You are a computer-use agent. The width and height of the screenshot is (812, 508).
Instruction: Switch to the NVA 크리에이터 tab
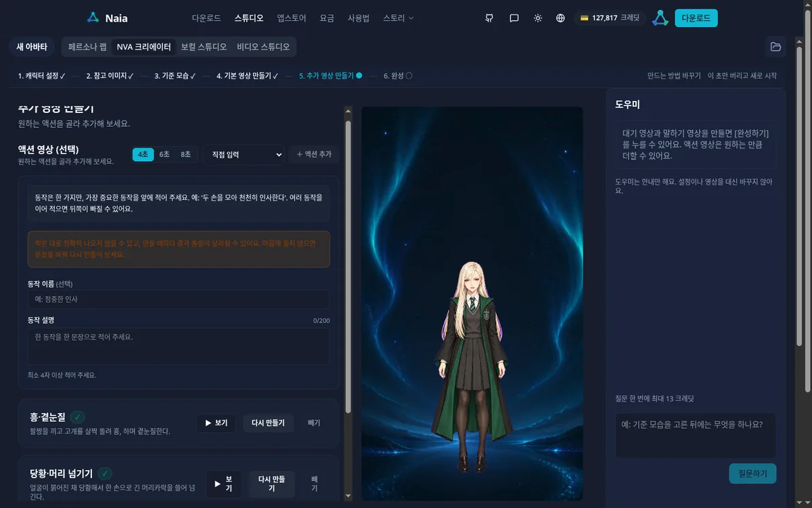[143, 47]
